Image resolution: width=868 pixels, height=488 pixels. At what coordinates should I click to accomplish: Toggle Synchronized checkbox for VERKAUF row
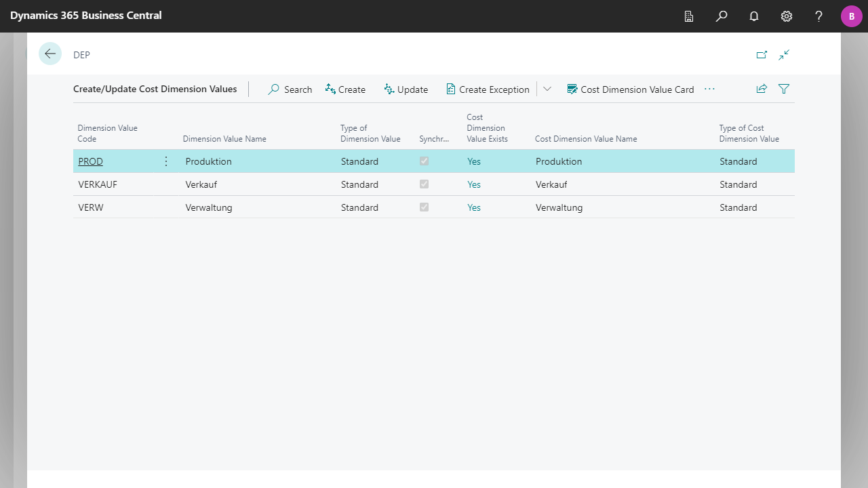(425, 184)
